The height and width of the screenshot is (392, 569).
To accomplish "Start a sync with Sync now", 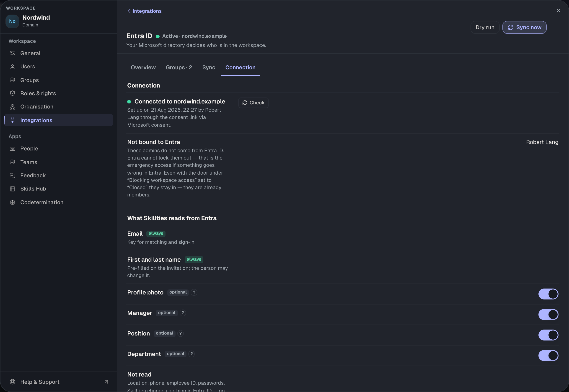I will click(524, 27).
